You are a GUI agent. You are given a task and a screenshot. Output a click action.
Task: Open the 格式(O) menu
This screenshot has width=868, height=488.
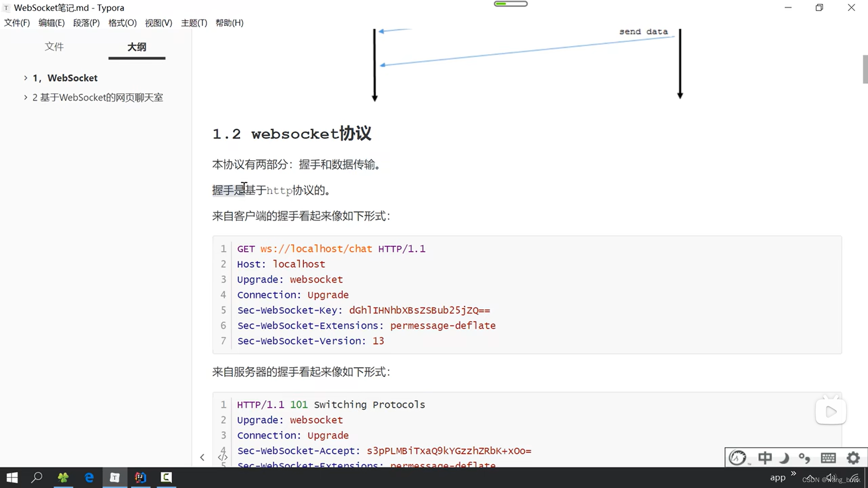pos(122,23)
